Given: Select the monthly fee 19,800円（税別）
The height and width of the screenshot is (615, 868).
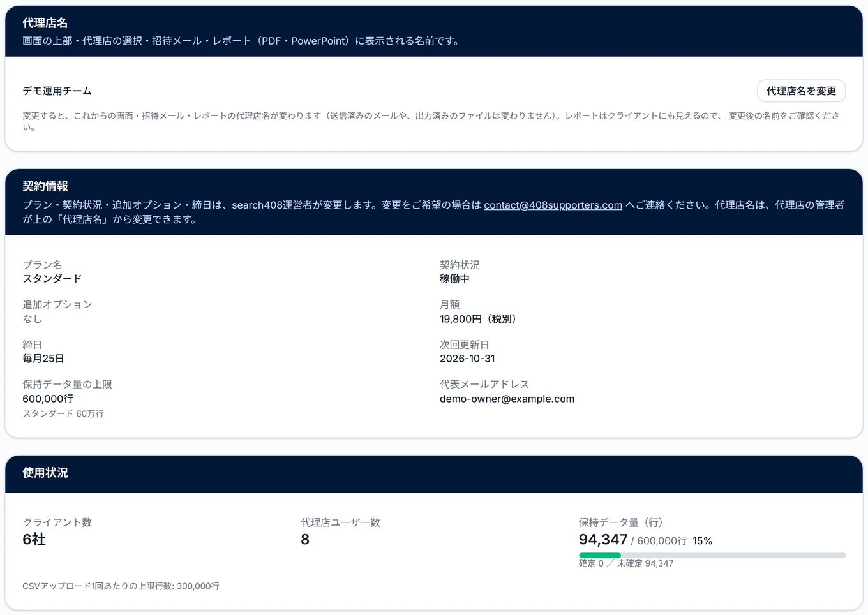Looking at the screenshot, I should click(480, 319).
